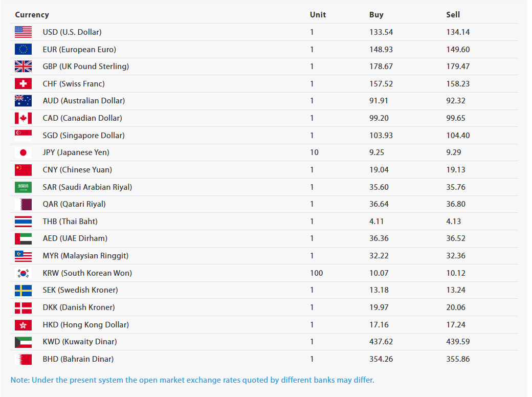Screen dimensions: 532x397
Task: Select the GBP (UK Pound Sterling) label
Action: coord(86,67)
